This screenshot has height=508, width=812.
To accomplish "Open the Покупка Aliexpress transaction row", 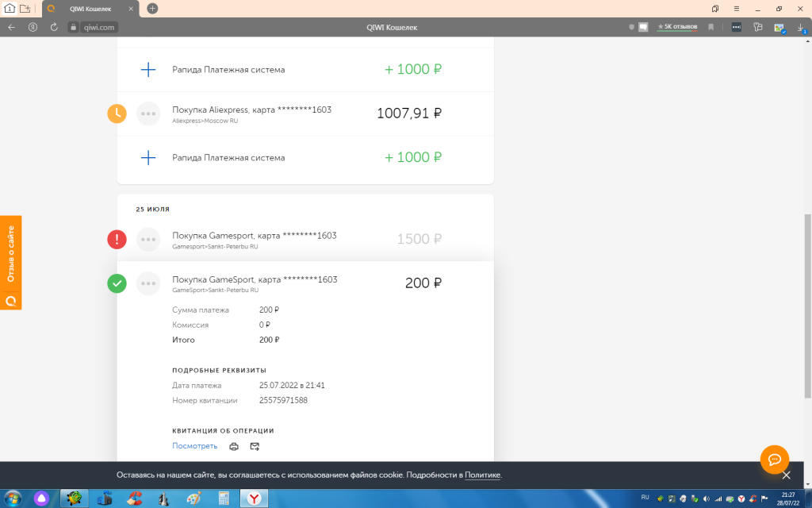I will click(305, 114).
